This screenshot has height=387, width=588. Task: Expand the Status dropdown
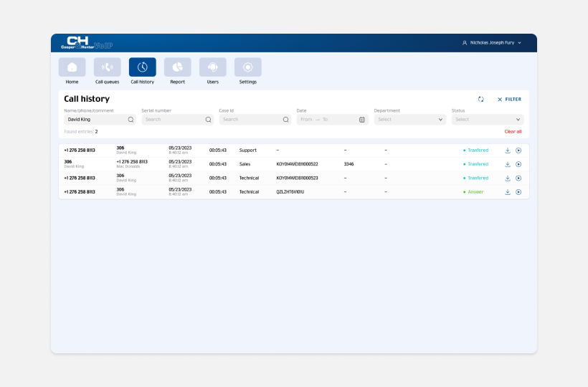[x=488, y=120]
